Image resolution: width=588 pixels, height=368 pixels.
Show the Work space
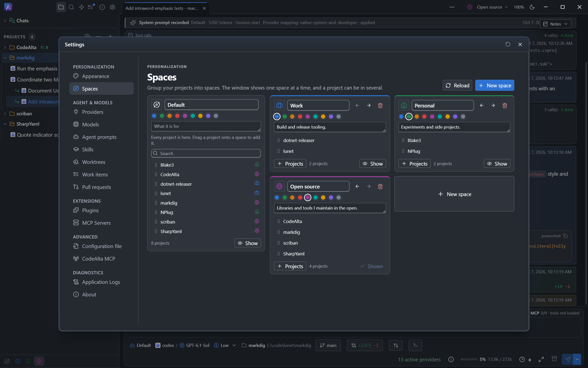373,164
